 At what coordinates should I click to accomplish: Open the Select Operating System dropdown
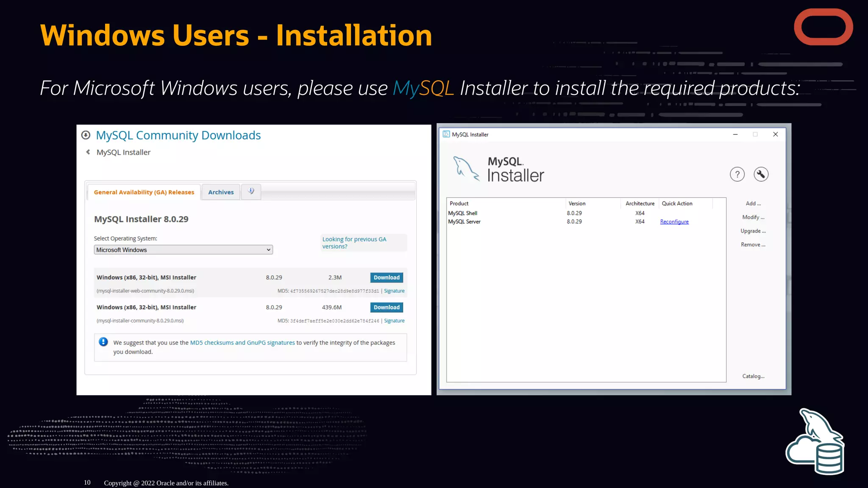[184, 250]
